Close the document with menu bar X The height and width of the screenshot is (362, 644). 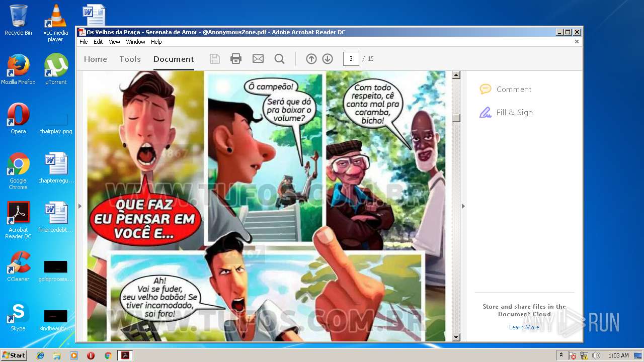pos(577,42)
